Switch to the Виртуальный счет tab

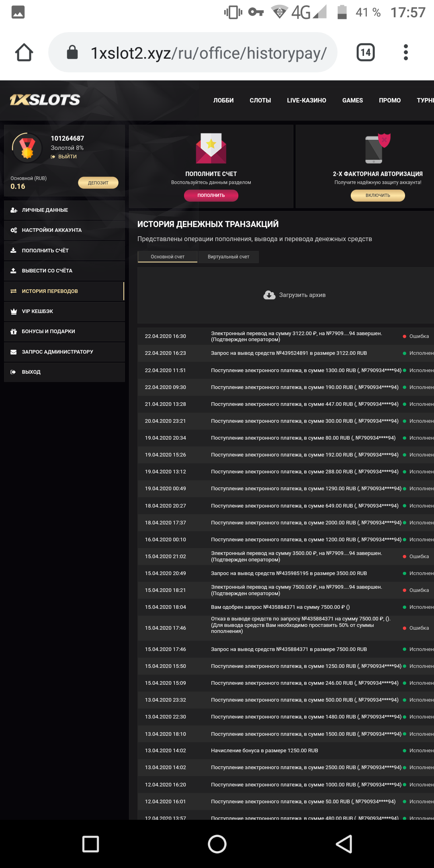[228, 257]
